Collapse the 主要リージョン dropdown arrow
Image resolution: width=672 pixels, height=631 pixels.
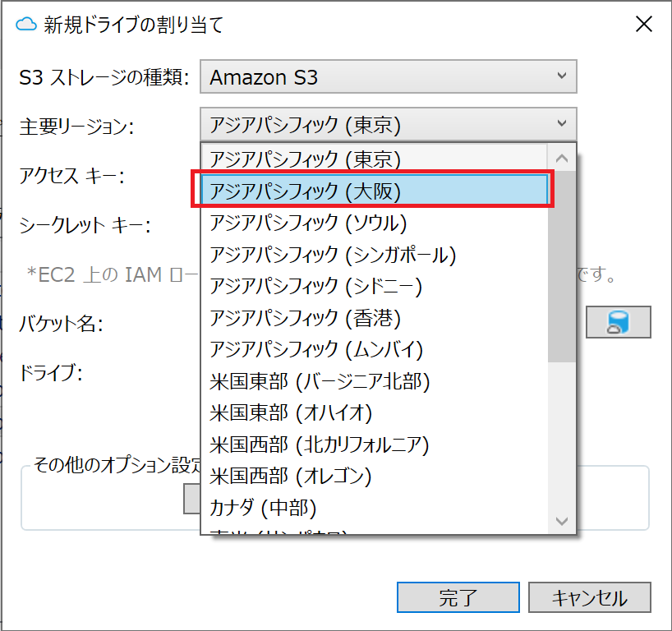click(562, 124)
